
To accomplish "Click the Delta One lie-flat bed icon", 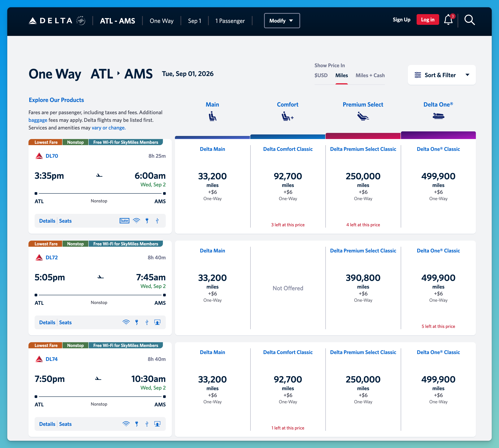I will (438, 116).
